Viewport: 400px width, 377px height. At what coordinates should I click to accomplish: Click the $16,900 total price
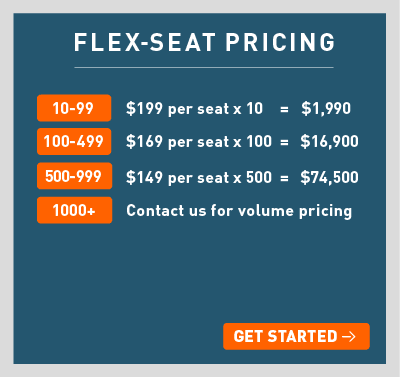point(329,141)
